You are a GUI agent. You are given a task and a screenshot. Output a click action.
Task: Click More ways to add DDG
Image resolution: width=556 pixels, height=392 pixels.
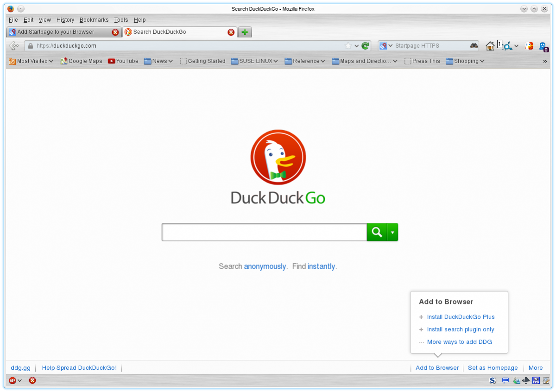pos(460,342)
